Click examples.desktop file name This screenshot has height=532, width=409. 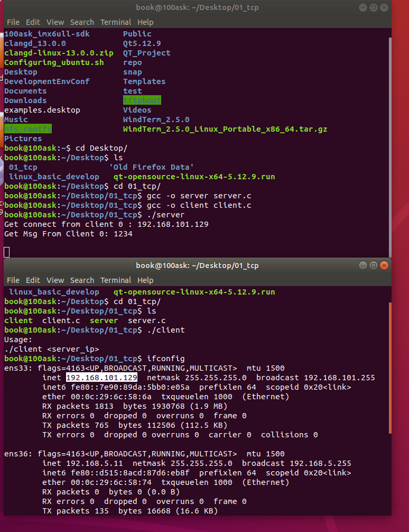(42, 110)
